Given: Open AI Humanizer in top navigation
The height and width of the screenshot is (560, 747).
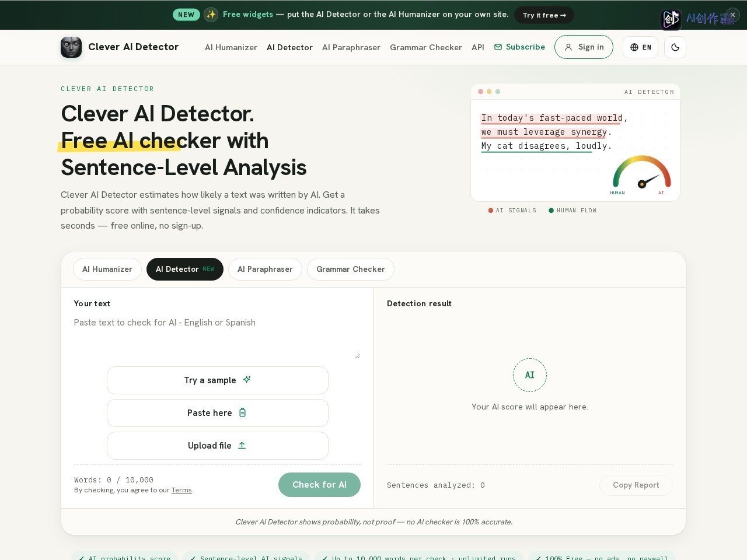Looking at the screenshot, I should (x=231, y=47).
